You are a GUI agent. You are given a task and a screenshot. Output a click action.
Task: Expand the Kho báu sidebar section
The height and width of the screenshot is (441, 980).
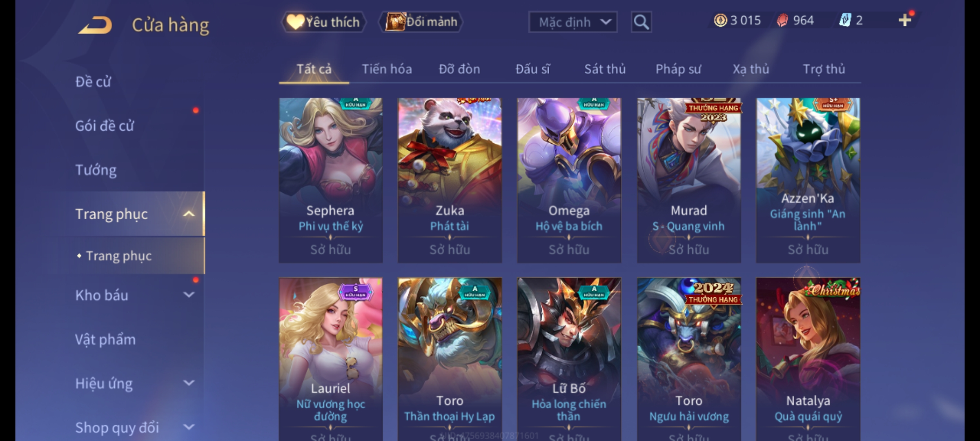(189, 295)
